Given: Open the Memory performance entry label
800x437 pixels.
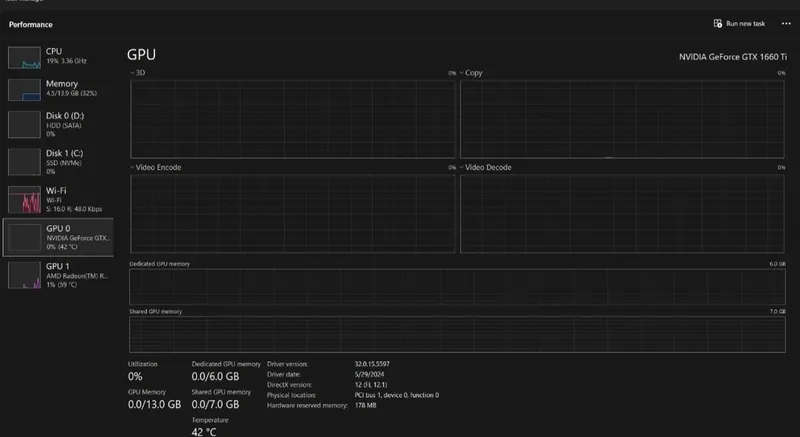Looking at the screenshot, I should pos(62,84).
